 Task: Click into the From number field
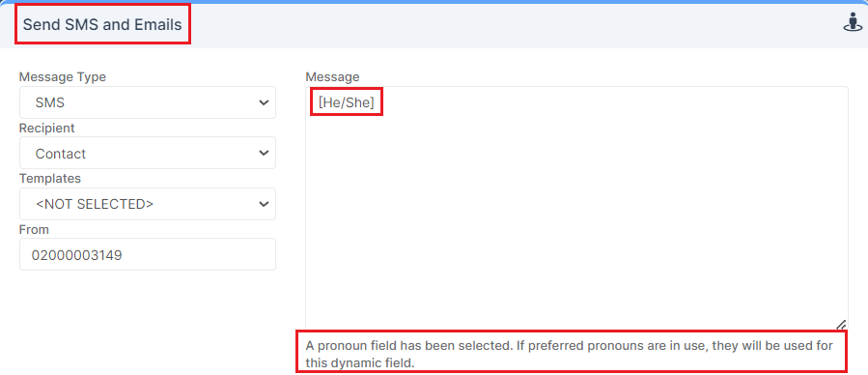pyautogui.click(x=148, y=254)
